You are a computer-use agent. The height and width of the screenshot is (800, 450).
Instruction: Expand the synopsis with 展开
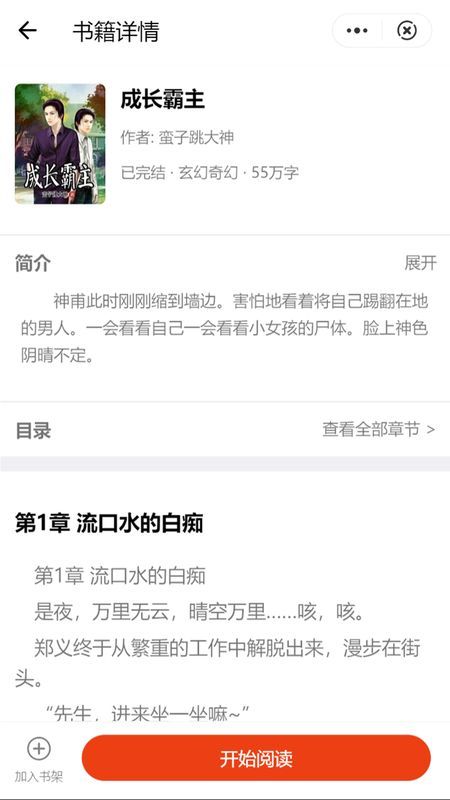(x=420, y=263)
